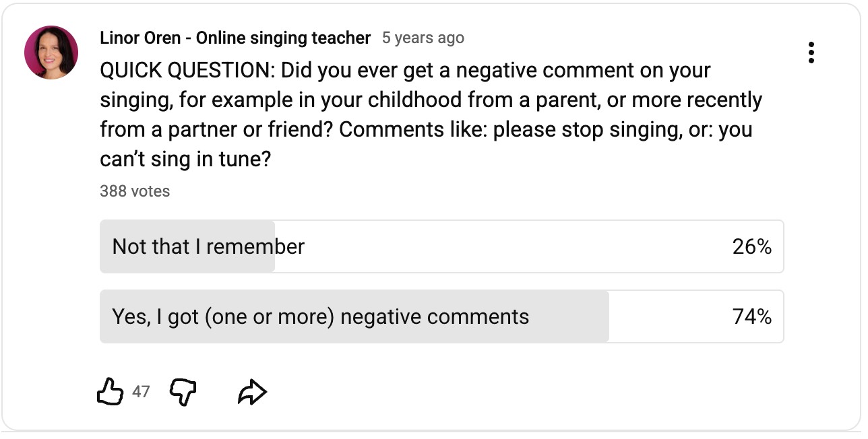Click the gray filled bar of the 74% option
The image size is (868, 439).
pyautogui.click(x=566, y=316)
